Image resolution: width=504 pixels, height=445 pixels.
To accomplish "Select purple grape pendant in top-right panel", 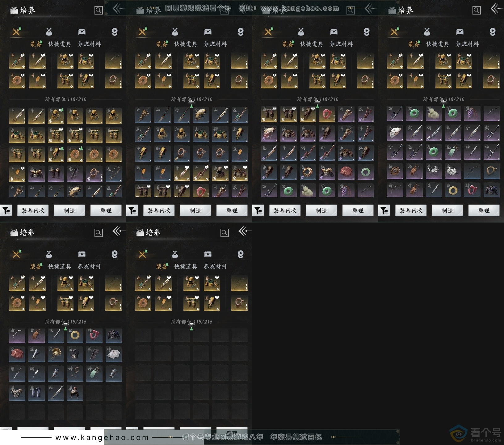I will click(x=472, y=114).
